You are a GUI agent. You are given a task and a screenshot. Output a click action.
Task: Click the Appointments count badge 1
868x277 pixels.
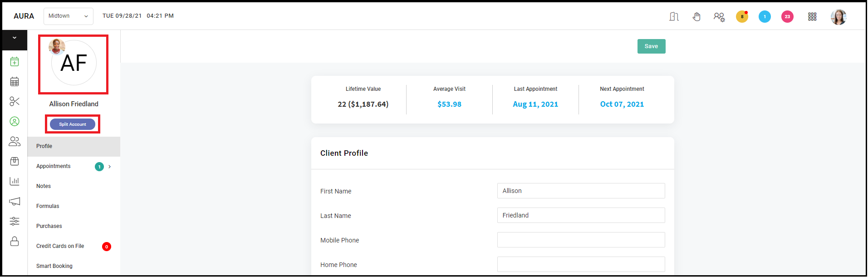[x=99, y=167]
